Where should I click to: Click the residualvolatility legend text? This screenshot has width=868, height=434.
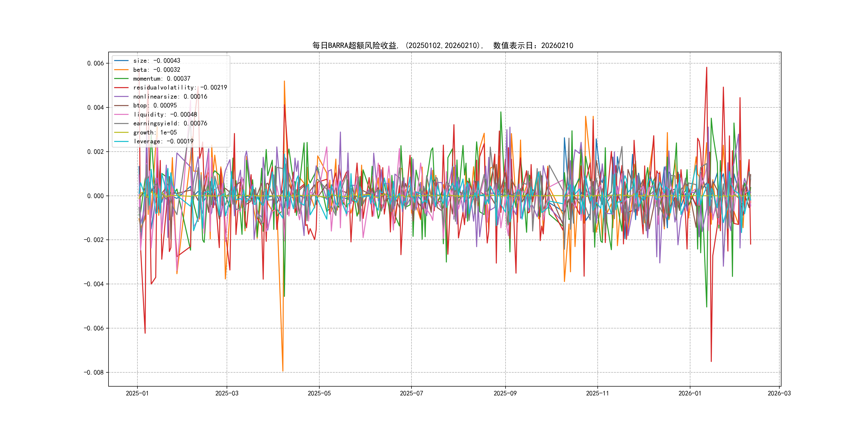click(x=180, y=88)
